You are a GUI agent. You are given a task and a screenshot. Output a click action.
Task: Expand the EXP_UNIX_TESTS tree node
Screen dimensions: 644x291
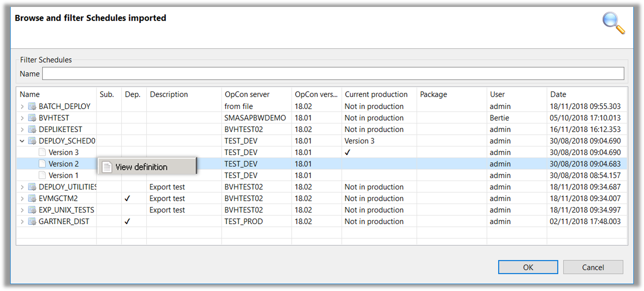[22, 210]
